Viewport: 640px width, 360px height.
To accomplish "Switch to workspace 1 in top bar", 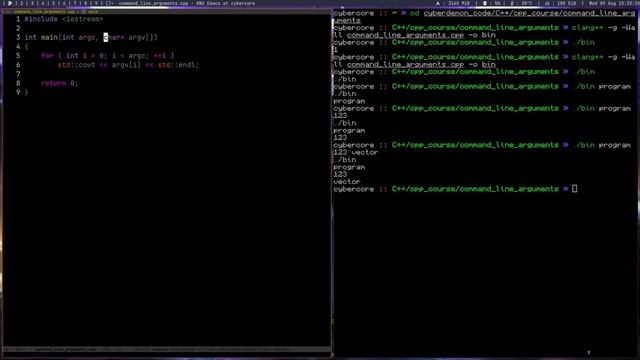I will (x=10, y=3).
